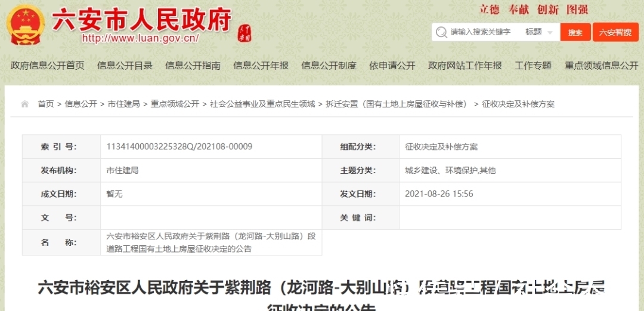Open 信息公开年报 menu item

(261, 66)
